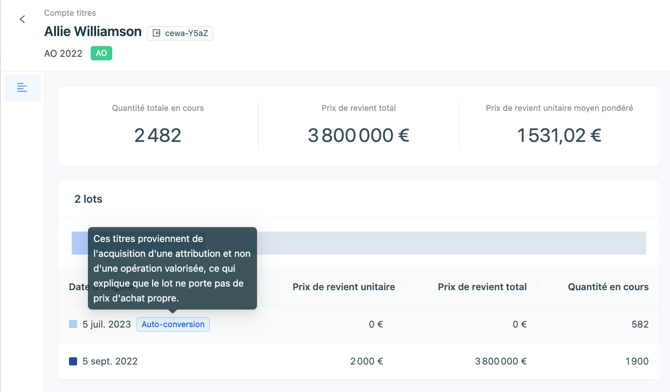
Task: Click the Auto-conversion badge
Action: click(173, 324)
